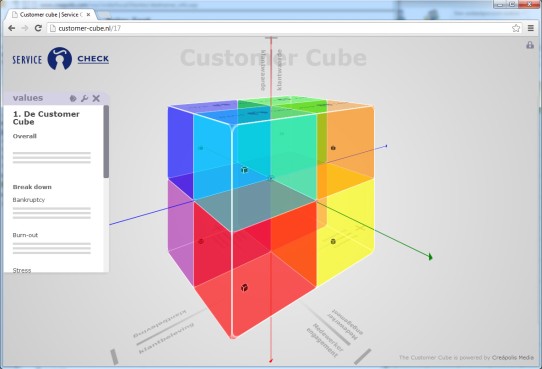542x369 pixels.
Task: Click the address bar showing customer-cube.nl/17
Action: pos(280,28)
